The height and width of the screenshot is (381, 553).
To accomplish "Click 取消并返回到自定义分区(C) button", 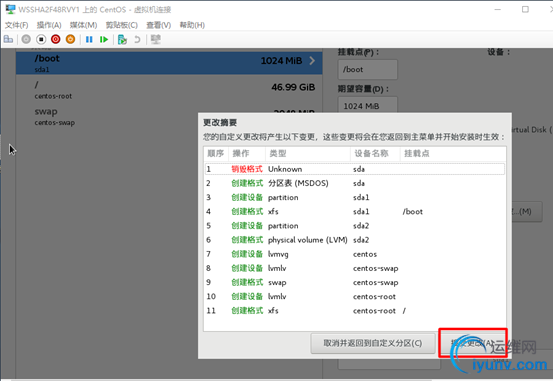I will (x=373, y=343).
